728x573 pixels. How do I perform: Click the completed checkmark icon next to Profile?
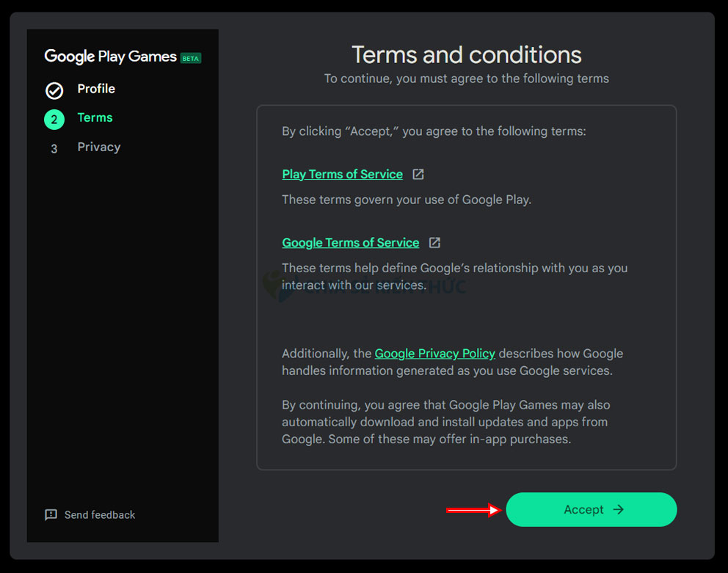(x=54, y=89)
